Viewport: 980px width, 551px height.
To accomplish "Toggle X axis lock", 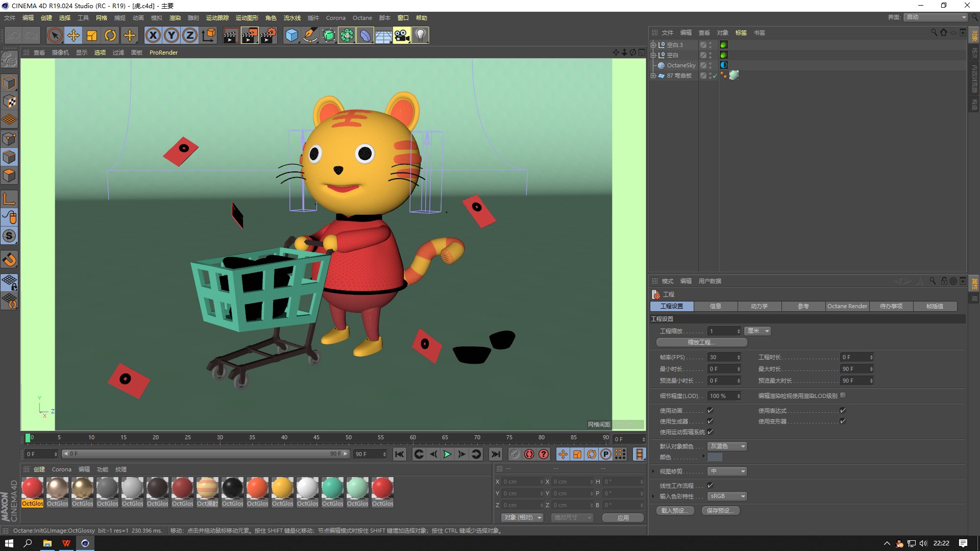I will (153, 35).
